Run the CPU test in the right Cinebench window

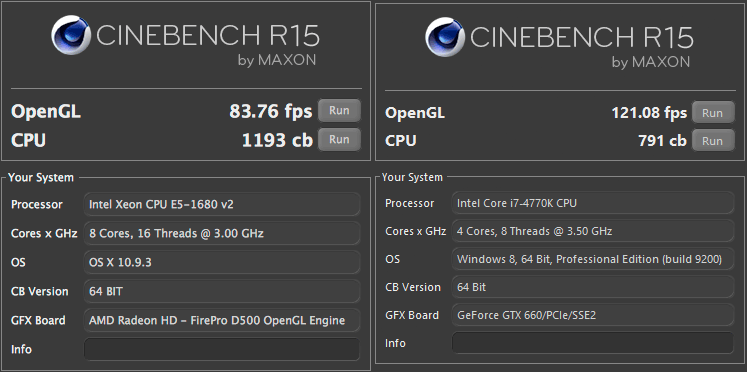point(713,141)
